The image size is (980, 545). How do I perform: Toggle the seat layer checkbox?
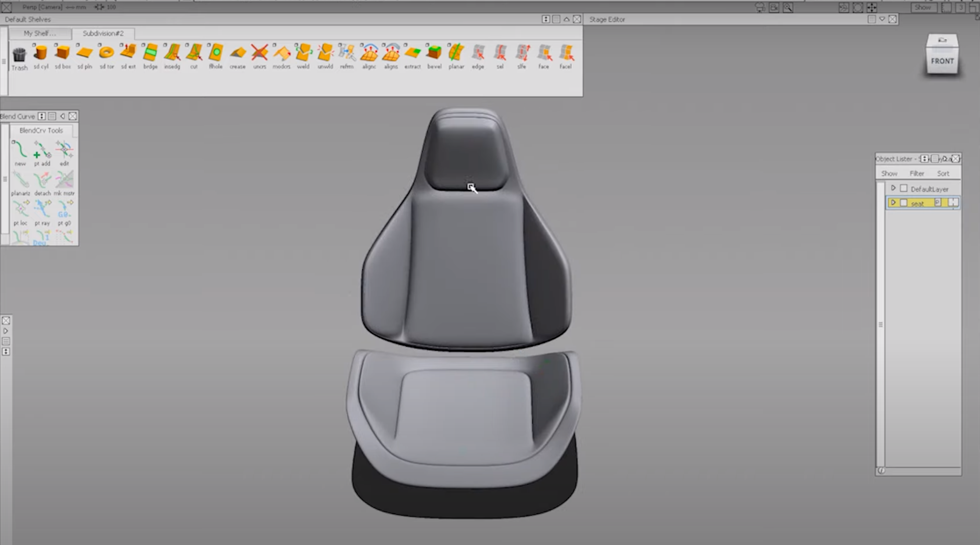click(x=903, y=202)
